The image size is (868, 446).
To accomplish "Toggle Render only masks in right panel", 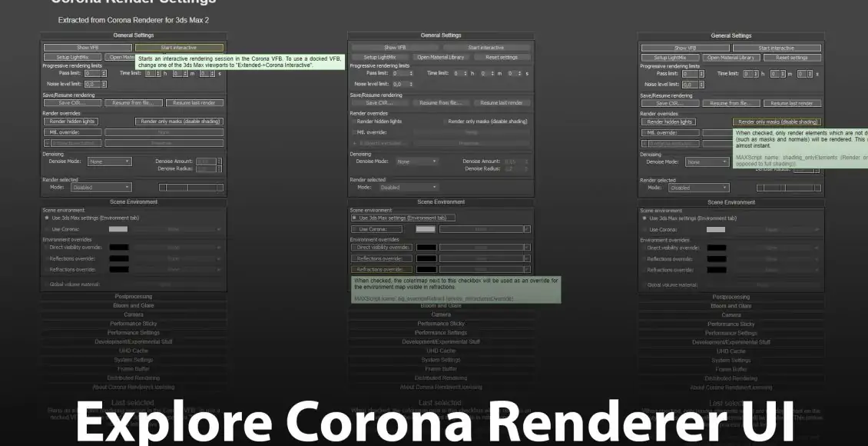I will click(x=777, y=121).
